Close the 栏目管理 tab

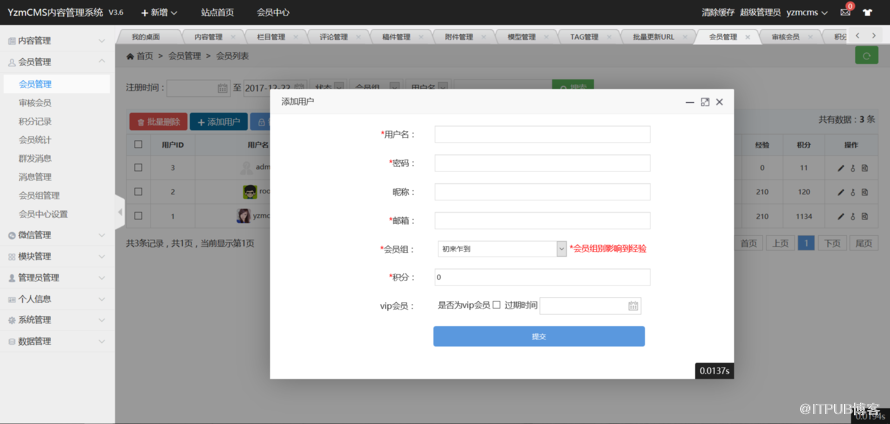pyautogui.click(x=295, y=37)
